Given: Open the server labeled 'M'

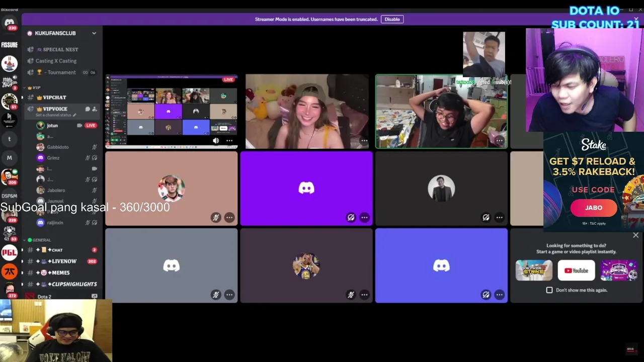Looking at the screenshot, I should [9, 158].
